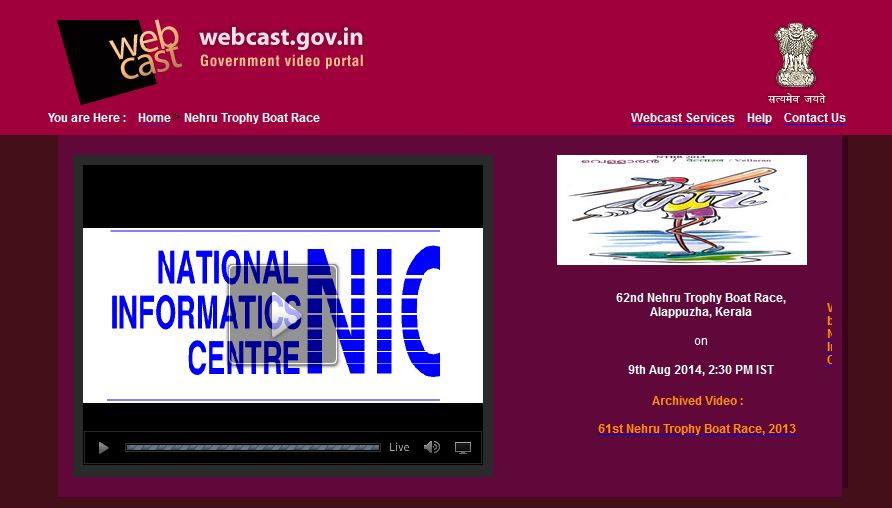The height and width of the screenshot is (508, 892).
Task: Go to Home in the breadcrumb
Action: [x=154, y=118]
